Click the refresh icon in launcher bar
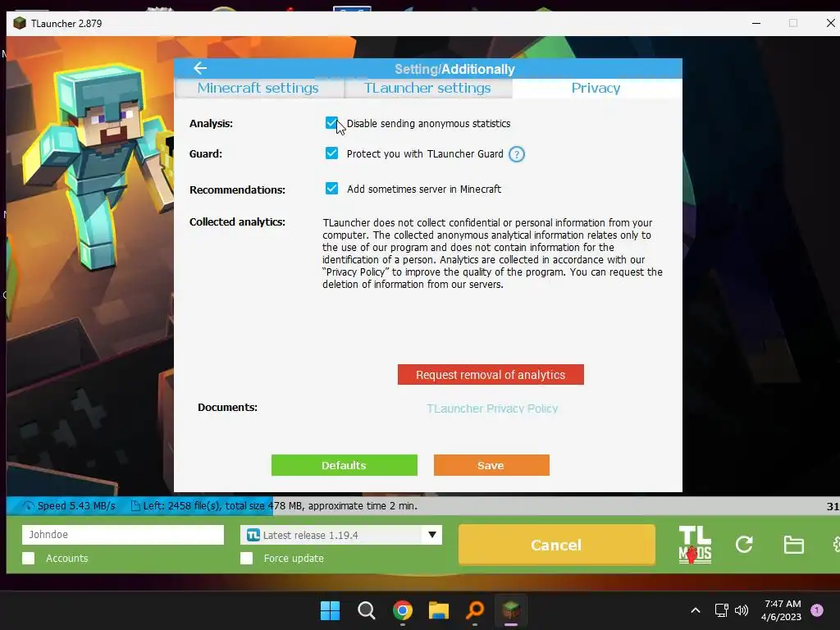The image size is (840, 630). coord(744,545)
